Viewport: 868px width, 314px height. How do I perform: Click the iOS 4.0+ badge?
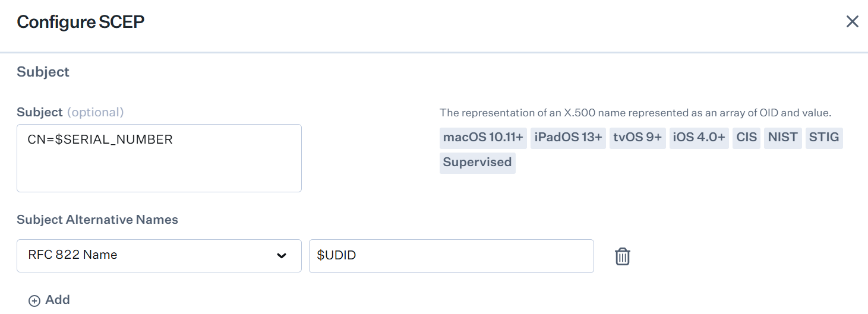click(x=699, y=138)
